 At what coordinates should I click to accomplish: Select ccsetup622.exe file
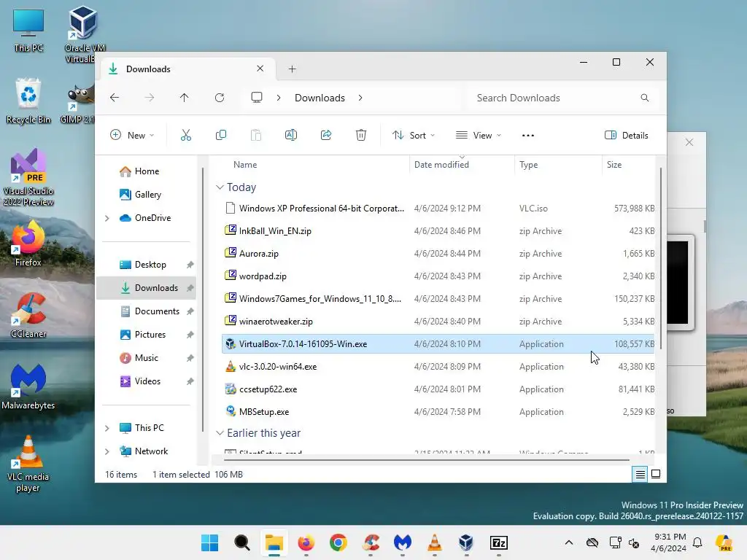click(438, 389)
